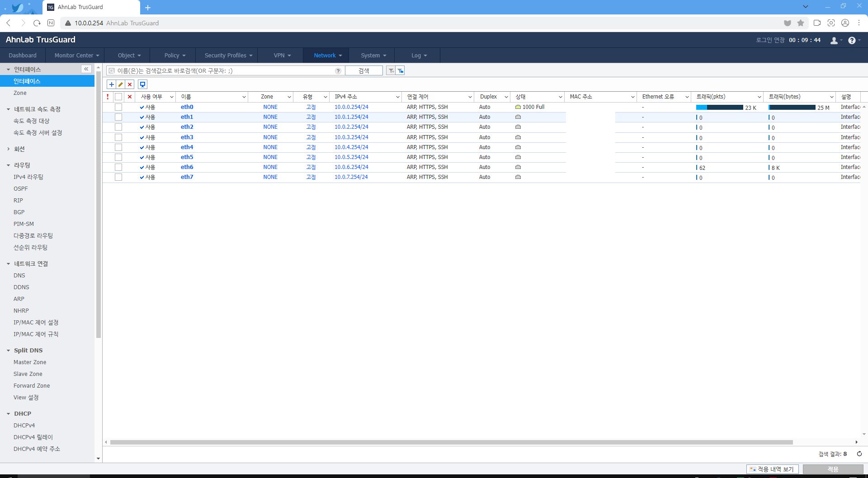The image size is (868, 478).
Task: Go to the Dashboard tab
Action: coord(23,56)
